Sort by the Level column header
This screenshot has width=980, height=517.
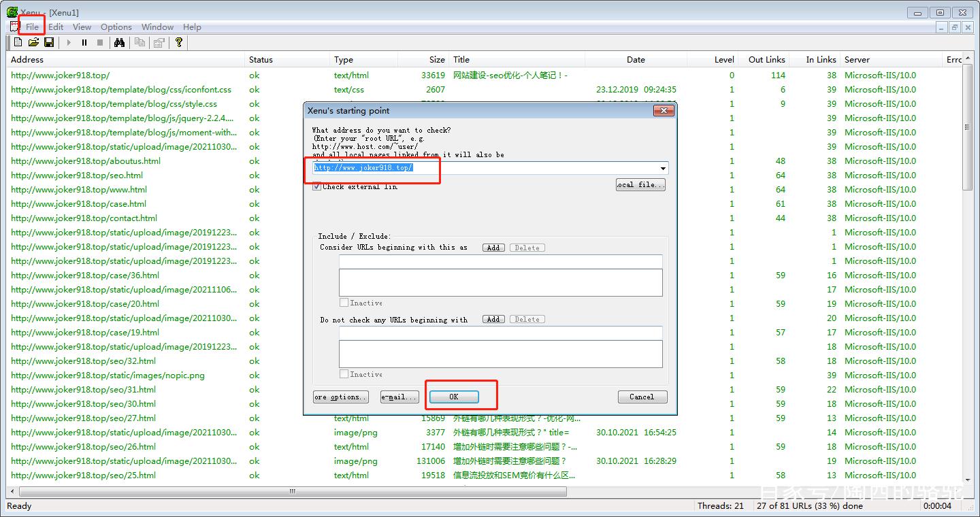tap(713, 60)
